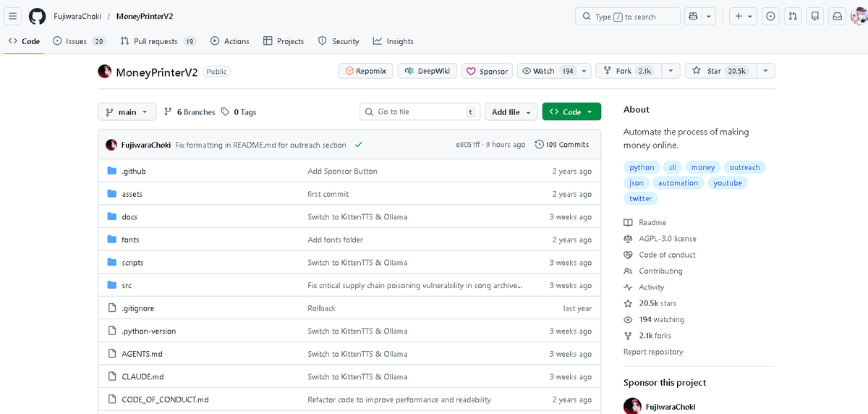Open the 6 Branches link
The width and height of the screenshot is (868, 414).
(190, 112)
